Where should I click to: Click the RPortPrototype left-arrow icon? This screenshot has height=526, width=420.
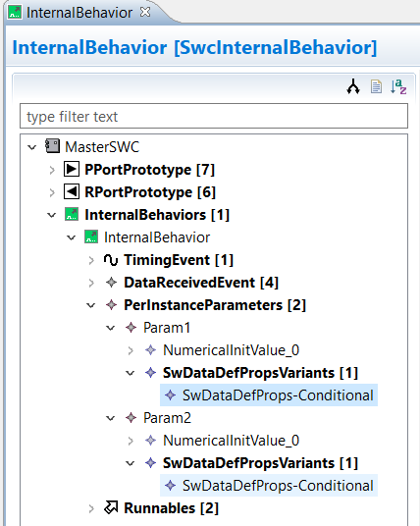(x=72, y=192)
